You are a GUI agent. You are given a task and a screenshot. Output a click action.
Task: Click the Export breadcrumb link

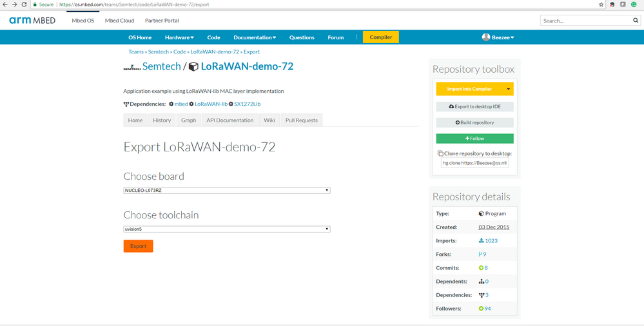[252, 52]
